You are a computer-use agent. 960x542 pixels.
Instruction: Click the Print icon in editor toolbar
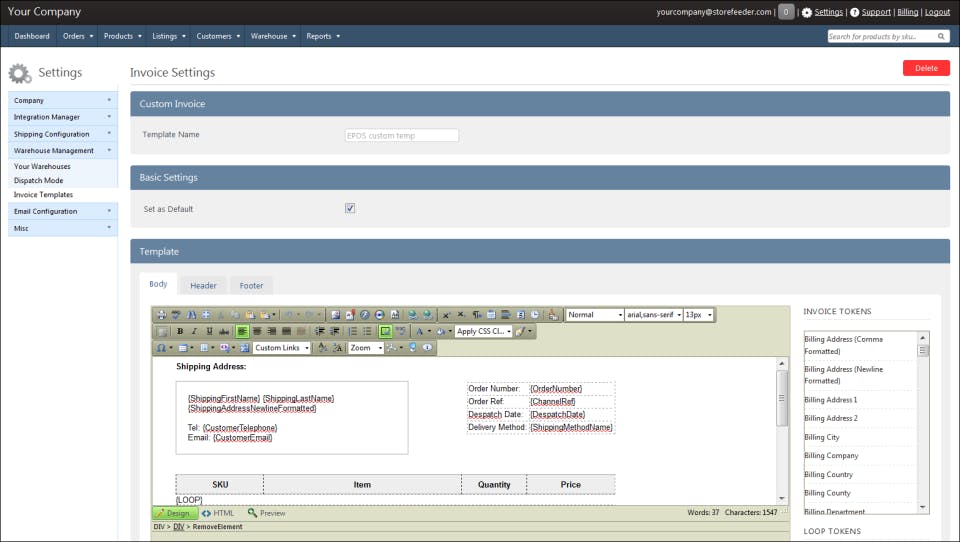coord(162,315)
